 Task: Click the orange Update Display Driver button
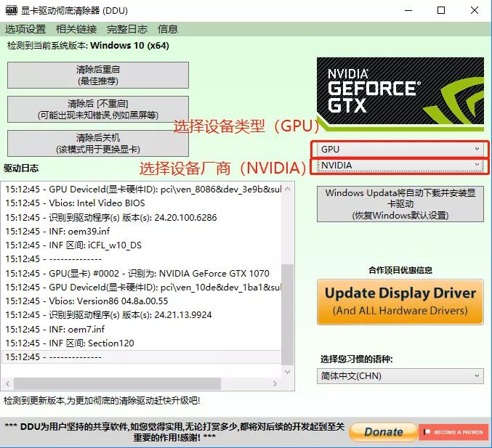point(400,301)
